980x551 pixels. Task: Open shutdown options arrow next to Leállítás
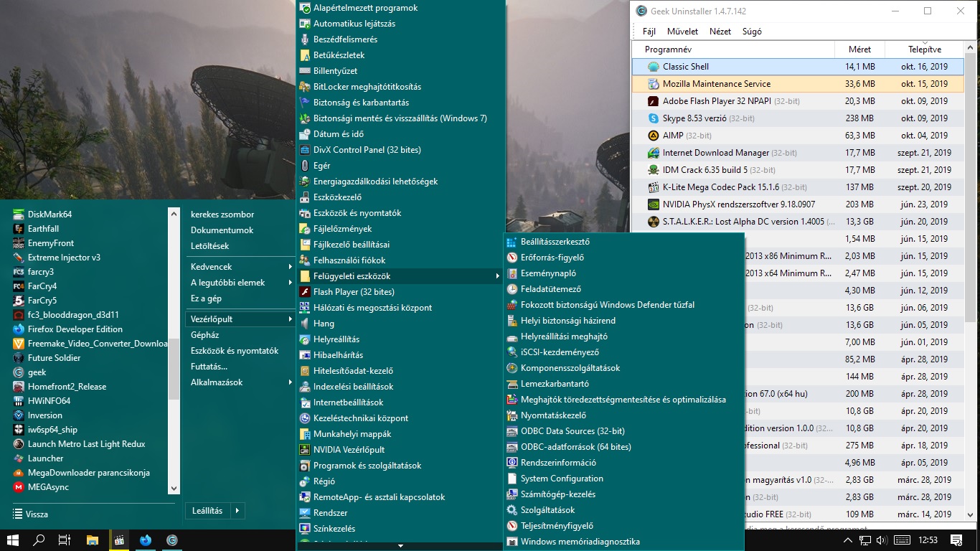(237, 511)
